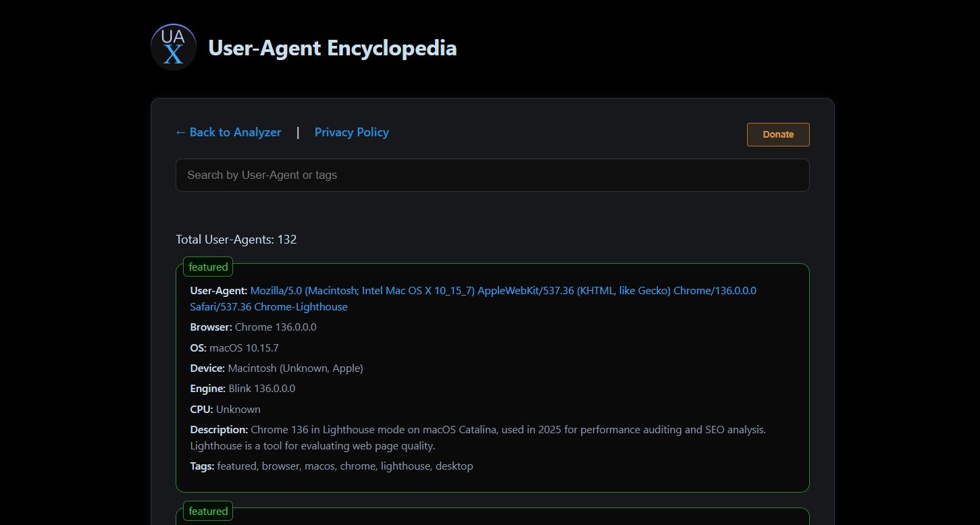
Task: Select the desktop tag in the Tags list
Action: [455, 466]
